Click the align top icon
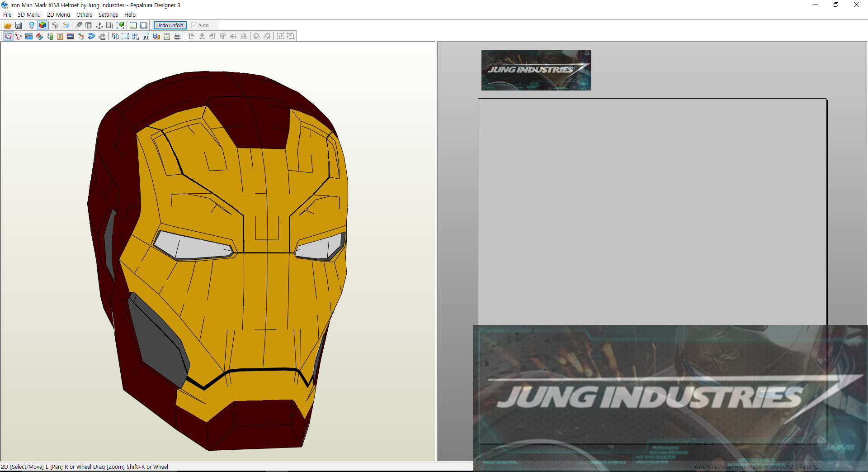The image size is (868, 472). [223, 36]
